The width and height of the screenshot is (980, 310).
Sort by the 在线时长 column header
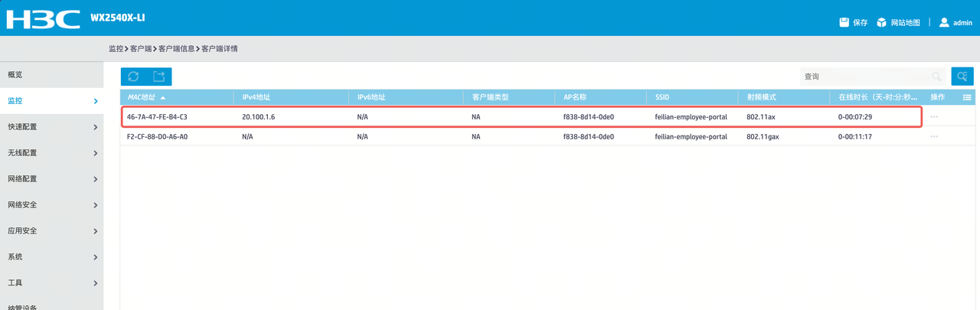point(878,97)
